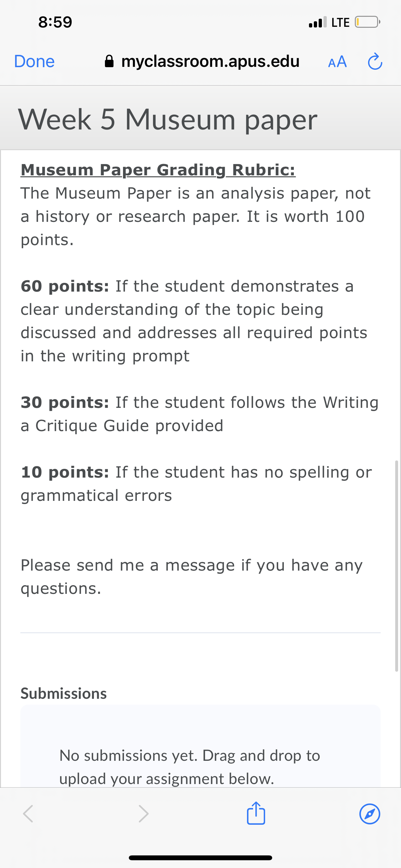Tap the Week 5 Museum paper title
The height and width of the screenshot is (868, 401).
(168, 119)
